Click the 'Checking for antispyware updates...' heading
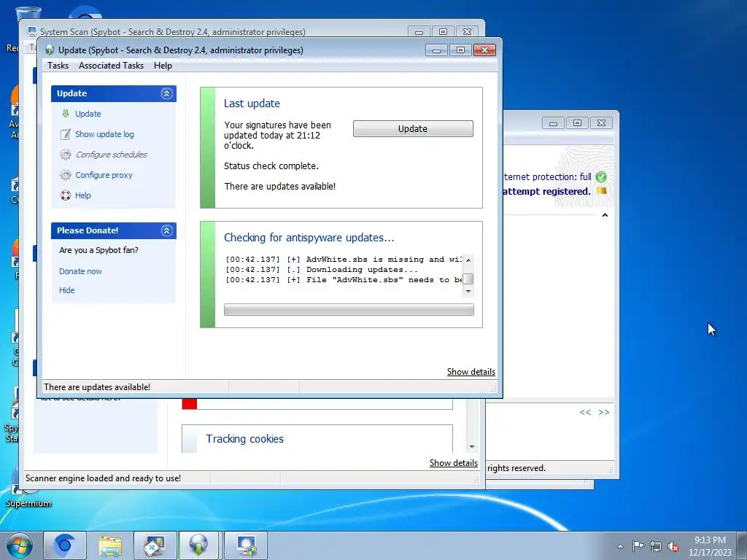Screen dimensions: 747x560 click(x=309, y=238)
